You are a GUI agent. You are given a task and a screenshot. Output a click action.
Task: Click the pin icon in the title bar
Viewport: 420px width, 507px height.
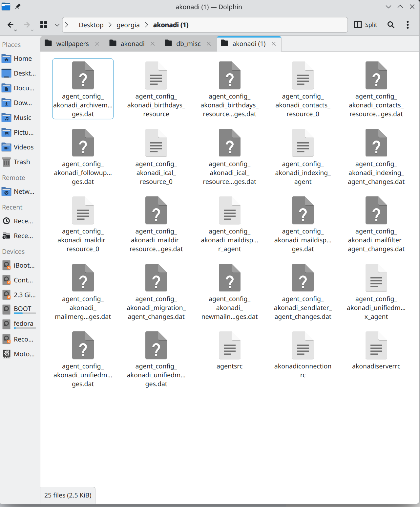pyautogui.click(x=18, y=7)
